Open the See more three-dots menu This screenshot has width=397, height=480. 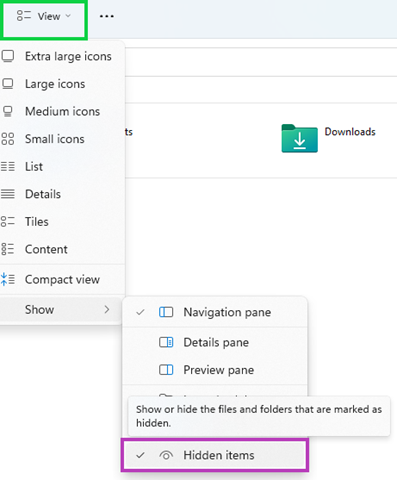click(x=107, y=16)
